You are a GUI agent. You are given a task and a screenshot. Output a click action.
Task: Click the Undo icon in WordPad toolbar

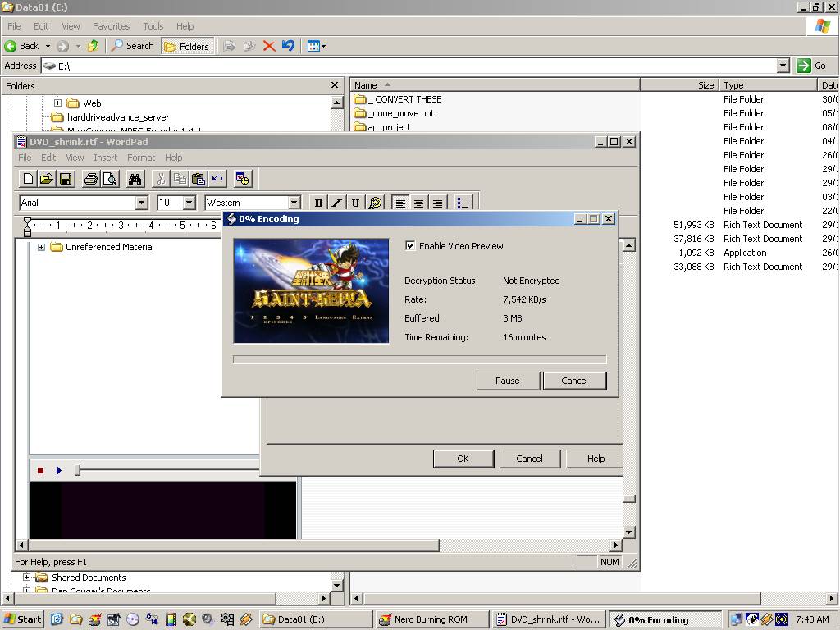click(217, 178)
